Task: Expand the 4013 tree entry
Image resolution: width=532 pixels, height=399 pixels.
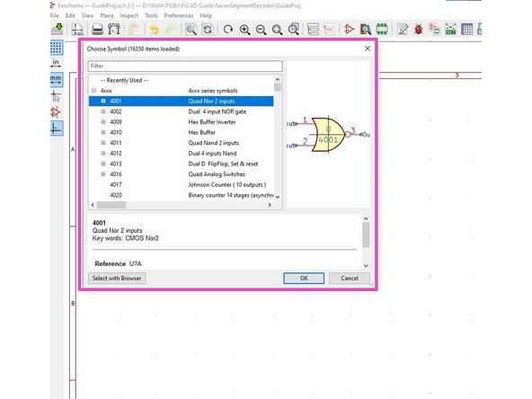Action: point(103,164)
